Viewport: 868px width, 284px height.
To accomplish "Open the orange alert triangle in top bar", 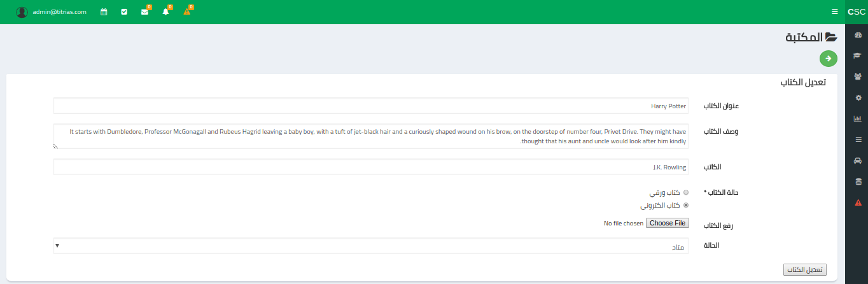I will [186, 11].
